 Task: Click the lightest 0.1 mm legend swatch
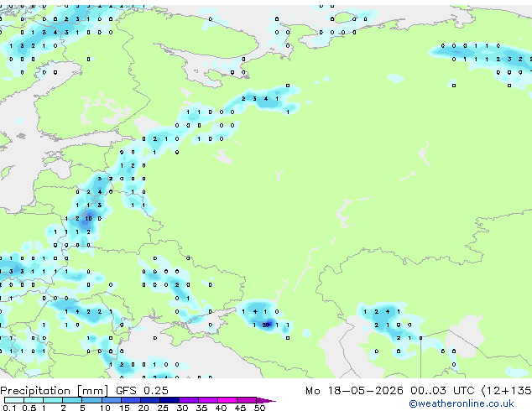[14, 400]
